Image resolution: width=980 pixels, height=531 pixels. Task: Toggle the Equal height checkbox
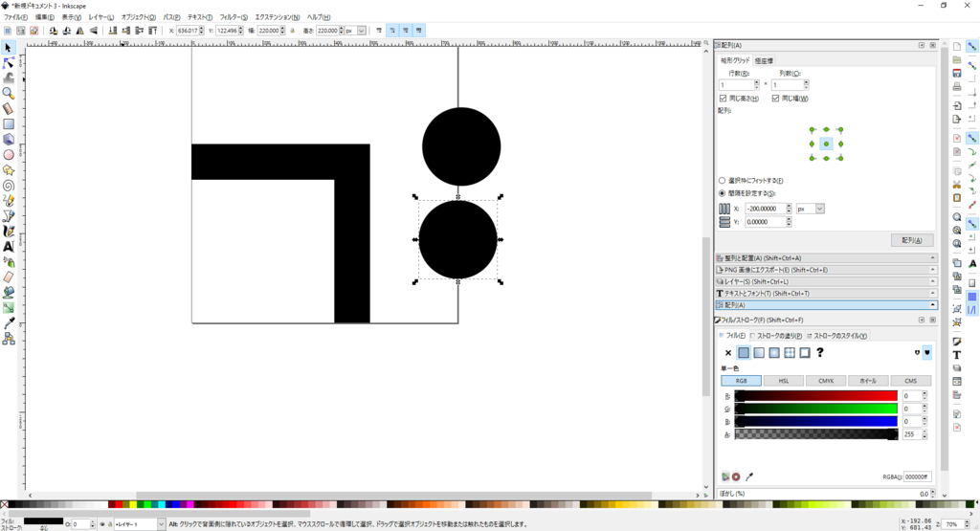724,99
